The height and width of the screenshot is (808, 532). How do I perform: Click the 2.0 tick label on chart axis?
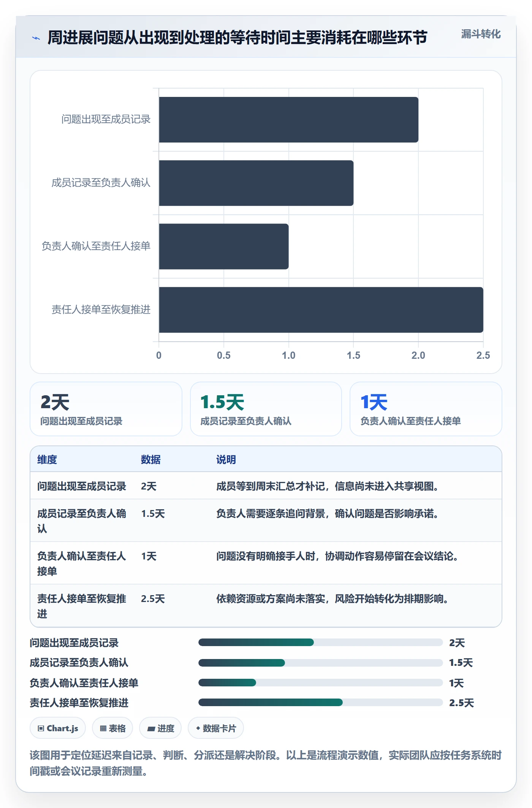[418, 355]
